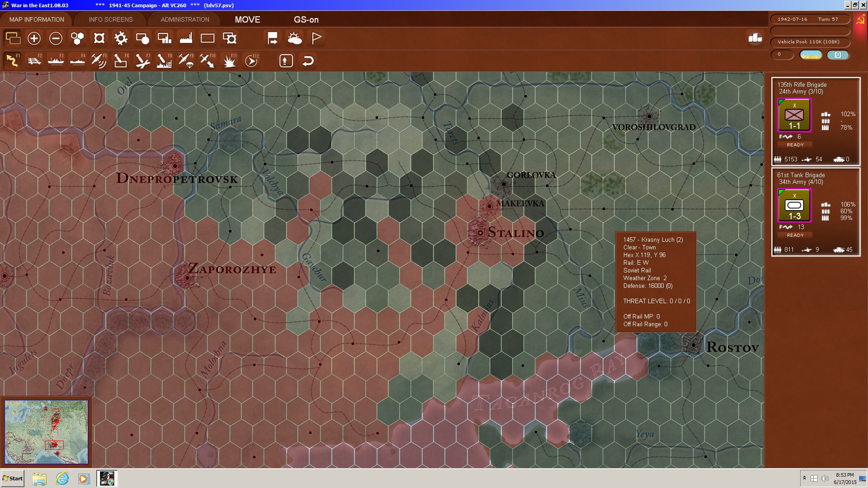The image size is (868, 488).
Task: Toggle the empty rectangle unit counters icon
Action: click(208, 38)
